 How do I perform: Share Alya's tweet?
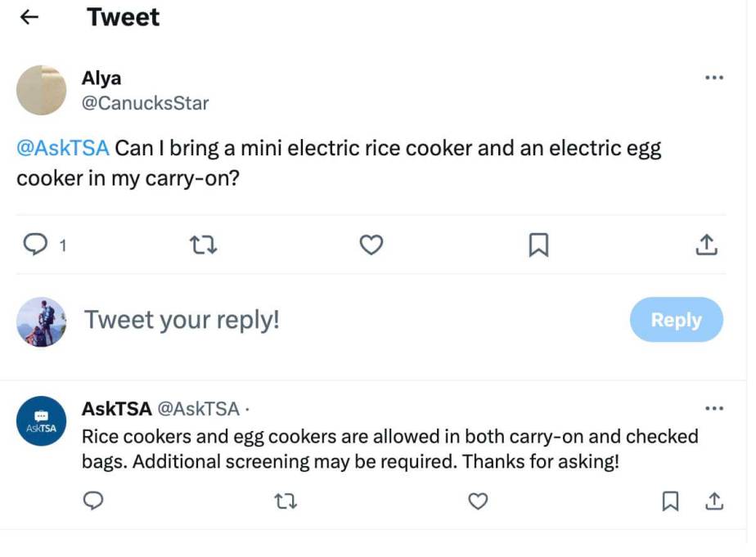point(706,245)
